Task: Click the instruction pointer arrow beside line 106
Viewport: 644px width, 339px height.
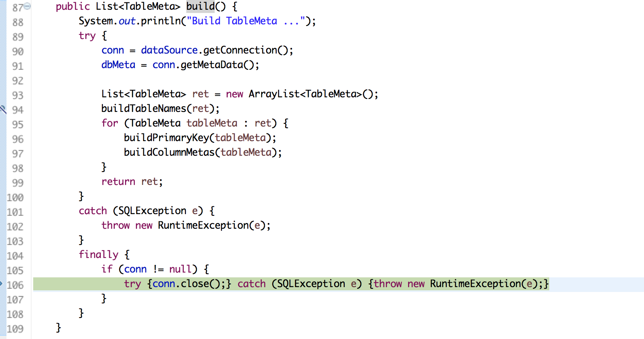Action: tap(1, 284)
